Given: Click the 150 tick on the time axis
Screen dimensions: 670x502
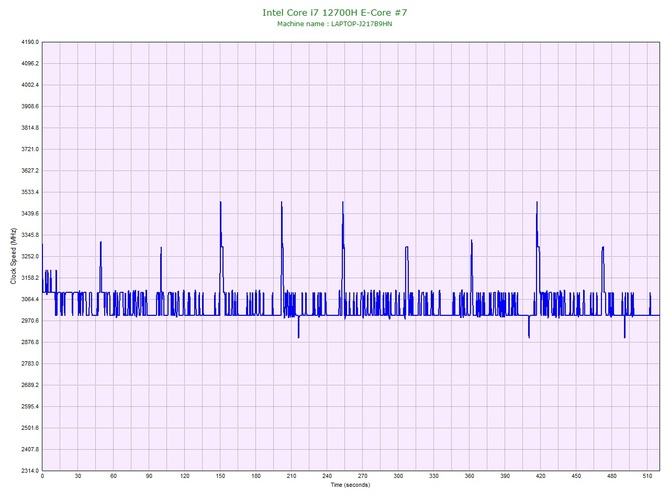Looking at the screenshot, I should click(220, 476).
